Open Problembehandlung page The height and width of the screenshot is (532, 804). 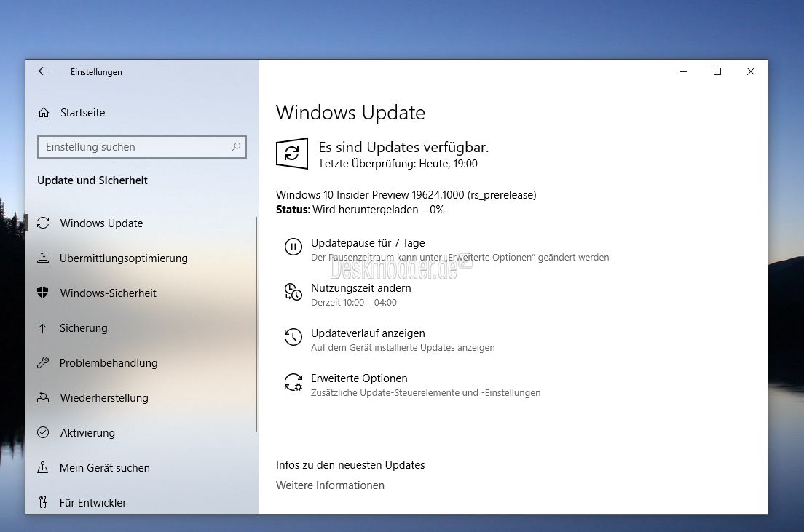[x=109, y=363]
